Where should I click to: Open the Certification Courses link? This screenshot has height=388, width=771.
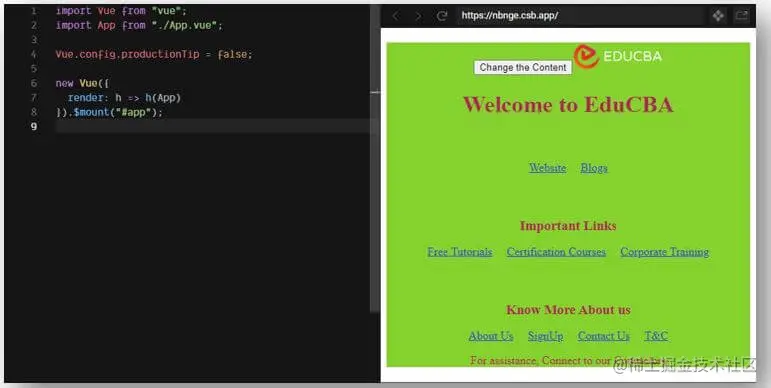click(556, 252)
